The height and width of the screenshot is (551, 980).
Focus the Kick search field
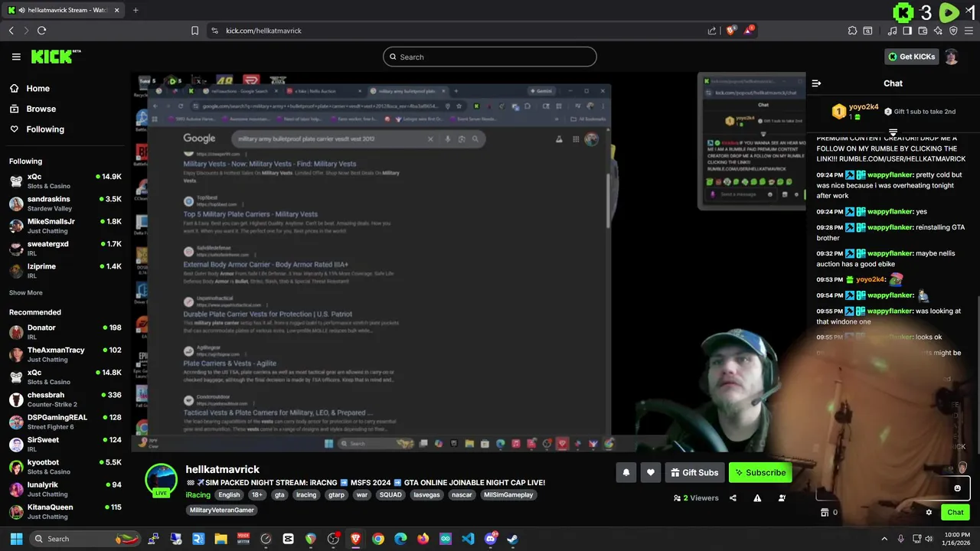point(490,57)
